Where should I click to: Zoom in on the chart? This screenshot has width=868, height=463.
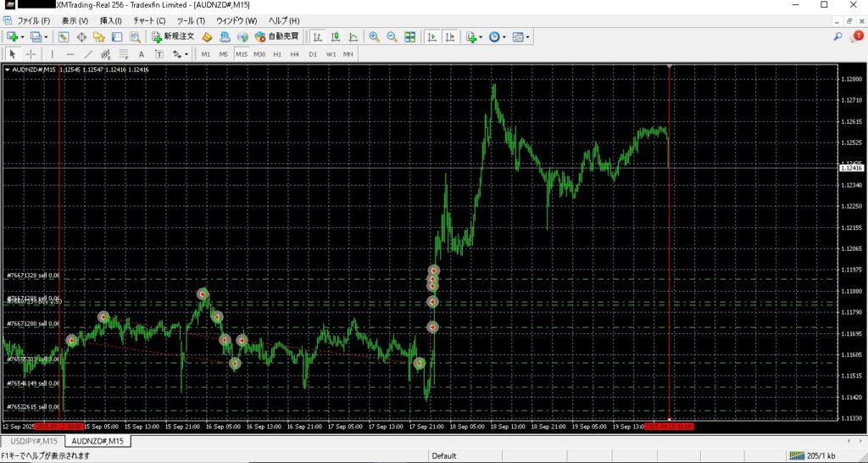(x=374, y=36)
